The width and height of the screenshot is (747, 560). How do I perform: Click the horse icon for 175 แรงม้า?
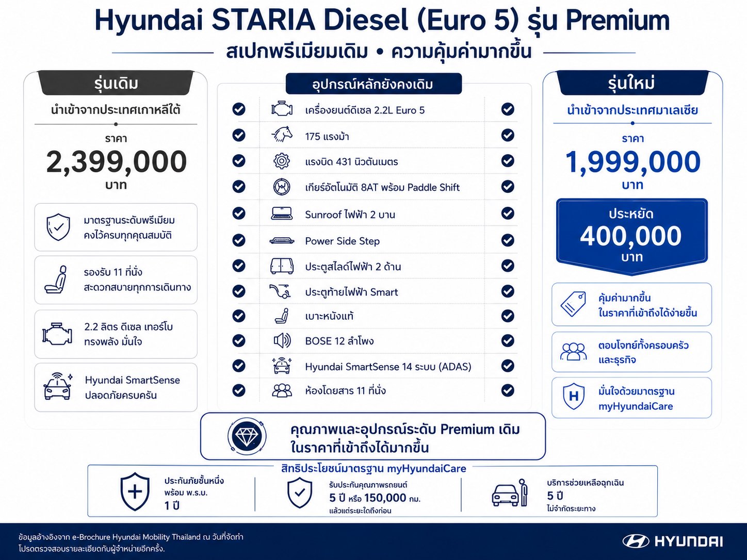282,135
